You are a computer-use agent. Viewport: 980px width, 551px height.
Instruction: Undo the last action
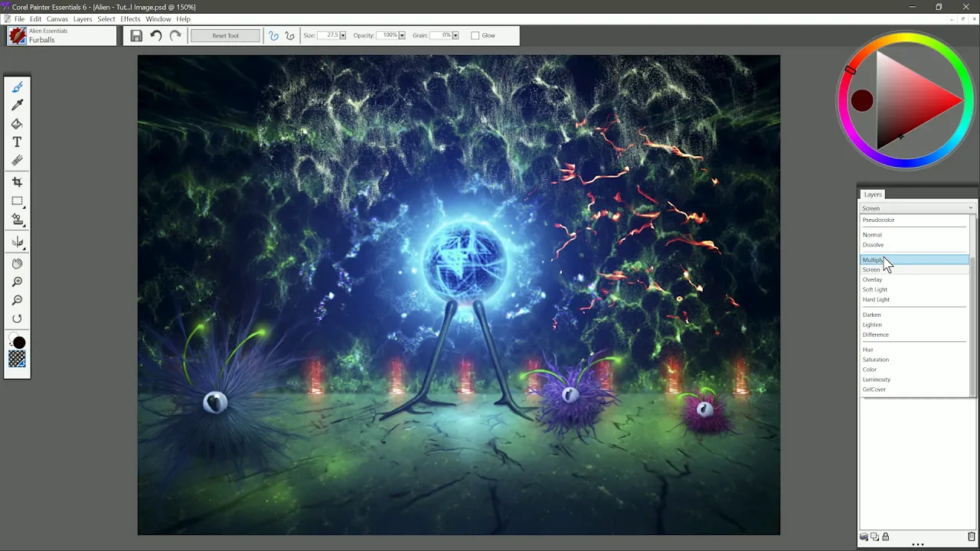[155, 35]
